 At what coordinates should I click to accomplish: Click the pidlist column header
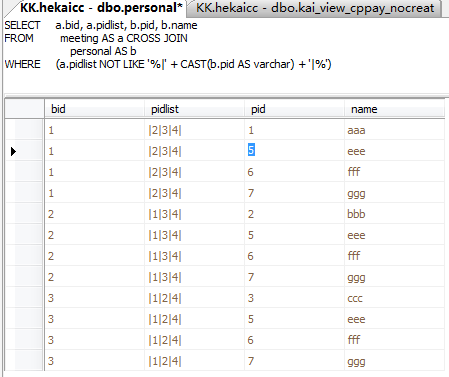[x=195, y=109]
